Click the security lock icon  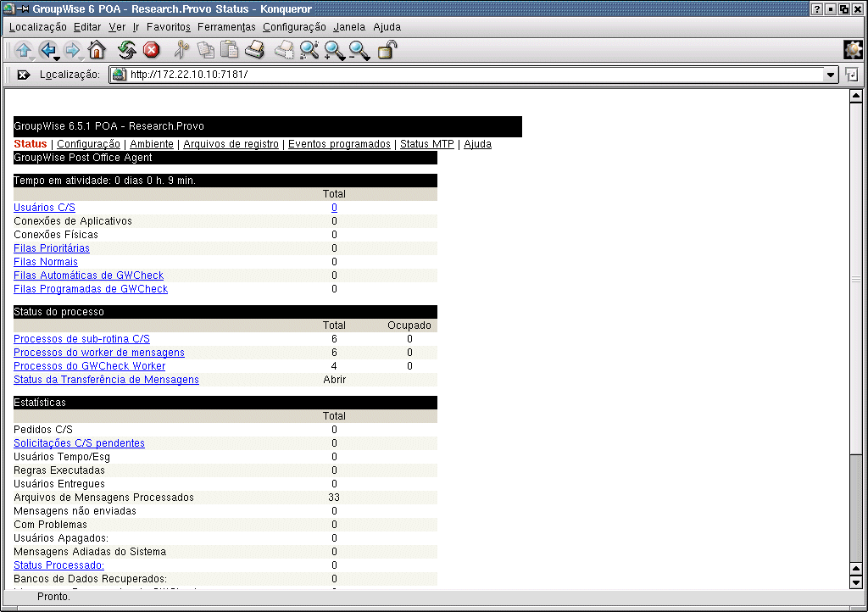[x=384, y=50]
